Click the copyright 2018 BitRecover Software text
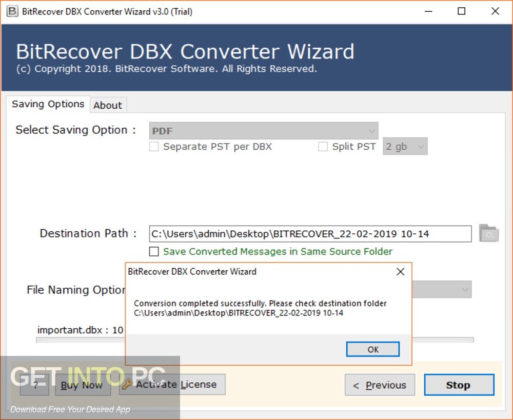Viewport: 513px width, 420px height. [167, 69]
